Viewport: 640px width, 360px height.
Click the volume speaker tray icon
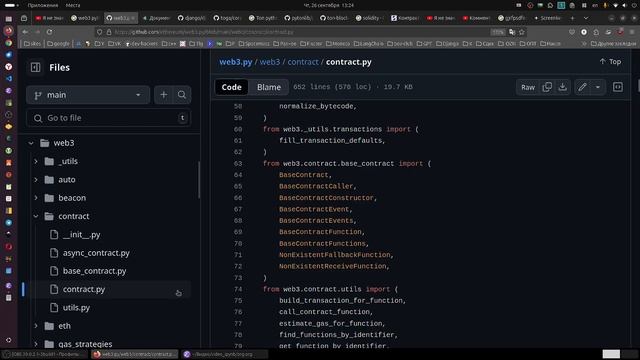pos(625,5)
